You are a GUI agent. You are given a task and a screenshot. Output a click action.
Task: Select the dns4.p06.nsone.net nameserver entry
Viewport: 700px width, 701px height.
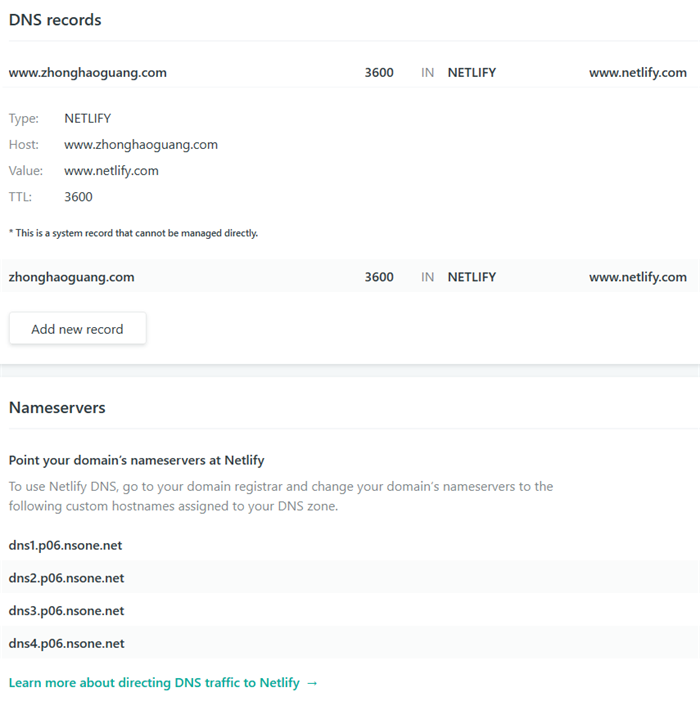pos(66,644)
